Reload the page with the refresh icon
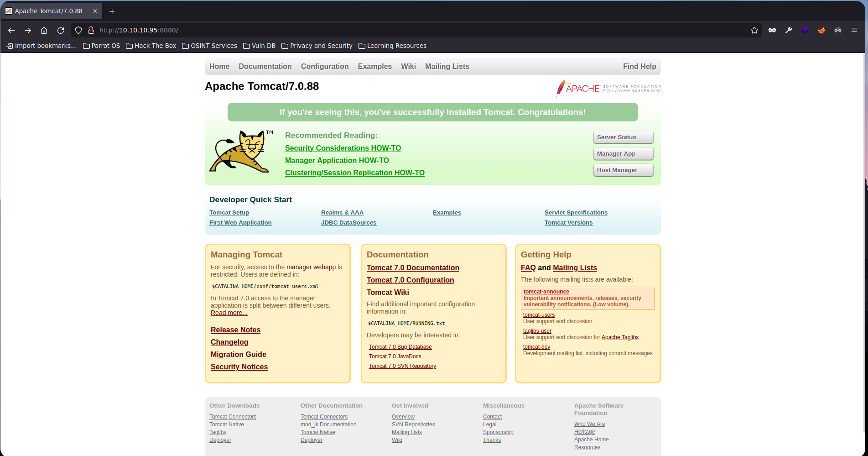This screenshot has height=456, width=868. point(61,30)
